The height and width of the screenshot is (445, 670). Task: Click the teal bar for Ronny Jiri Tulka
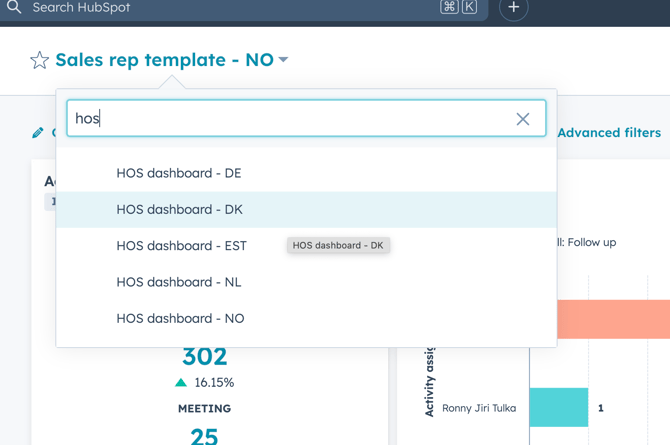(558, 407)
